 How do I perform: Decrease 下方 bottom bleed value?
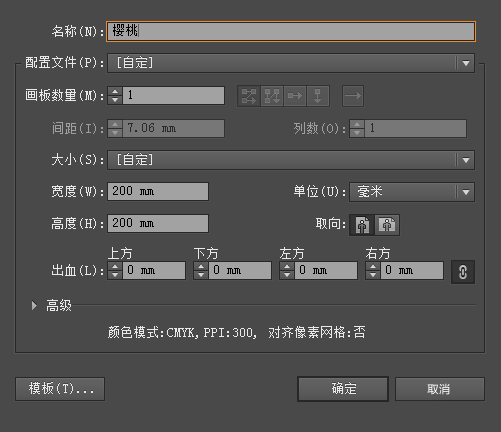tap(201, 275)
